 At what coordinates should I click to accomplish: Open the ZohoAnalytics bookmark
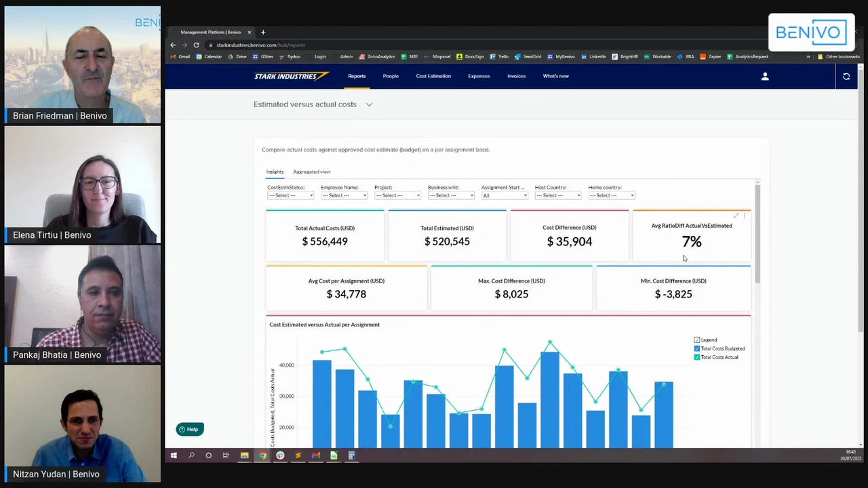click(x=377, y=57)
